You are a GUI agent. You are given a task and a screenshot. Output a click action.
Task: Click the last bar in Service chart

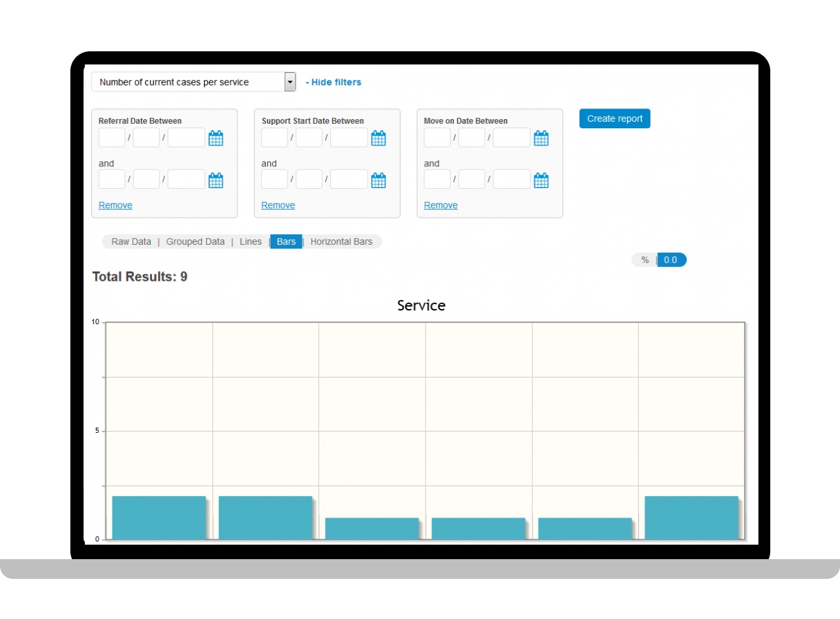(691, 518)
